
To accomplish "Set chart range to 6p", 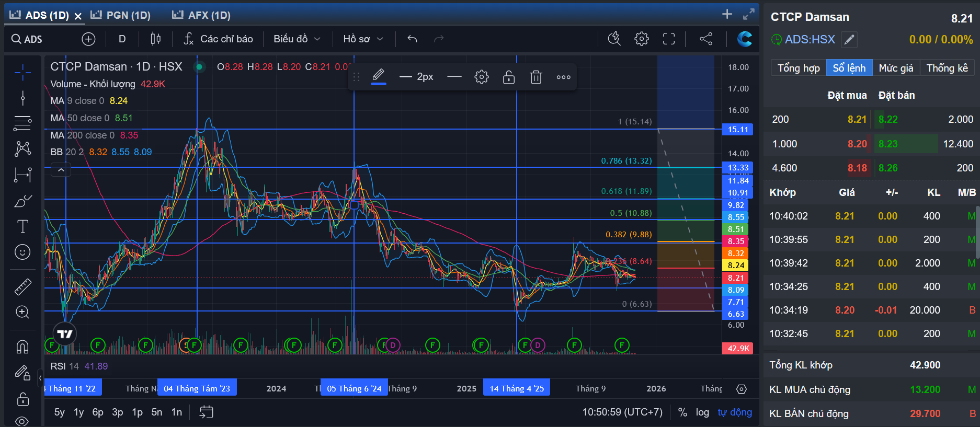I will [x=98, y=412].
